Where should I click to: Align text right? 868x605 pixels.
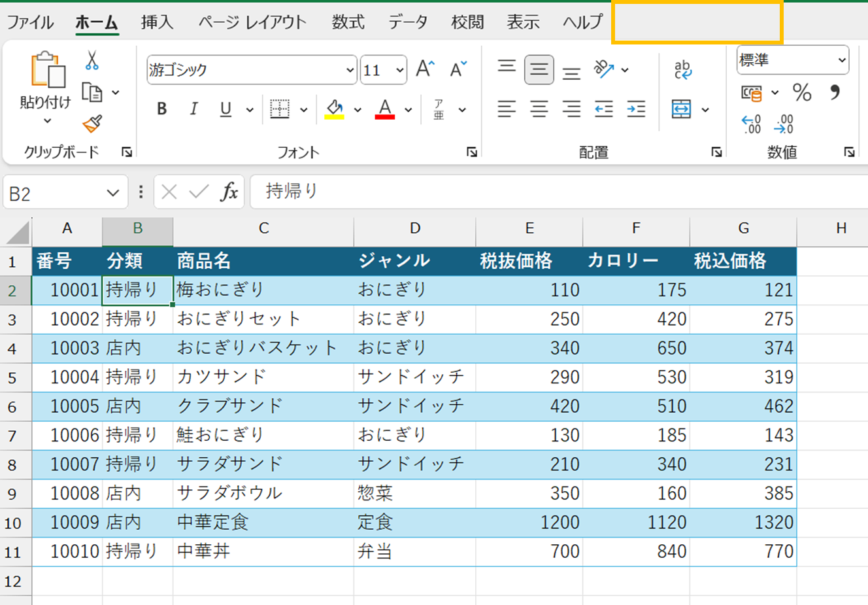click(571, 109)
